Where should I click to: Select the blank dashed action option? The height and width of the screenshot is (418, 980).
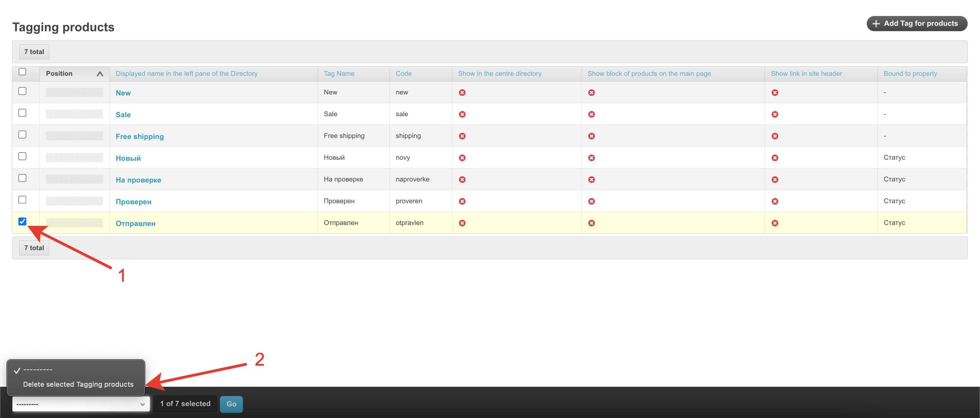pyautogui.click(x=38, y=370)
